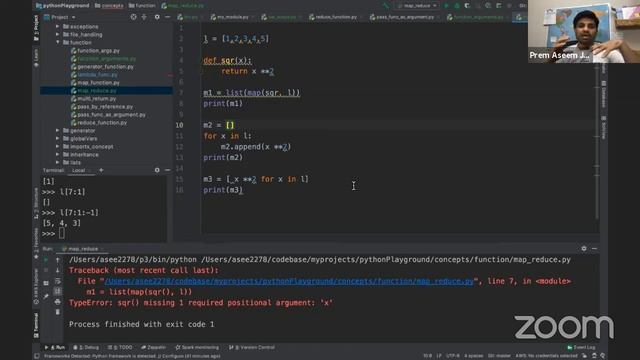The image size is (640, 360).
Task: Hide the Project panel with the minus icon
Action: tap(167, 17)
